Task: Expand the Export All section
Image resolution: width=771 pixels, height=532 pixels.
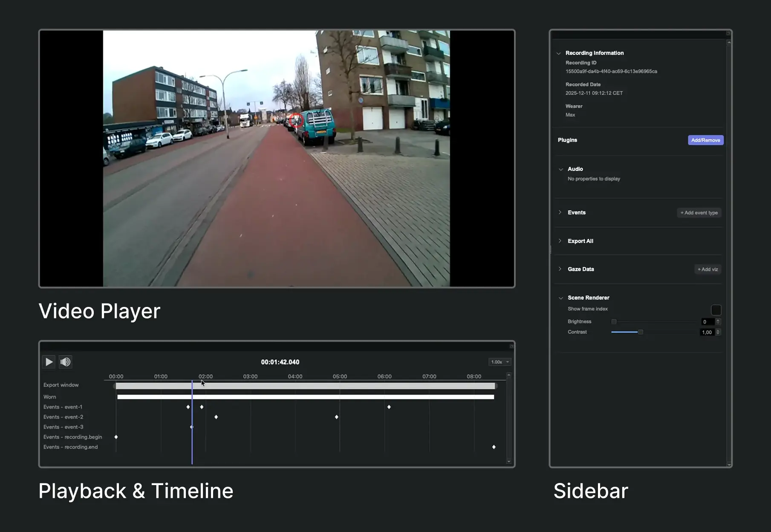Action: pos(560,241)
